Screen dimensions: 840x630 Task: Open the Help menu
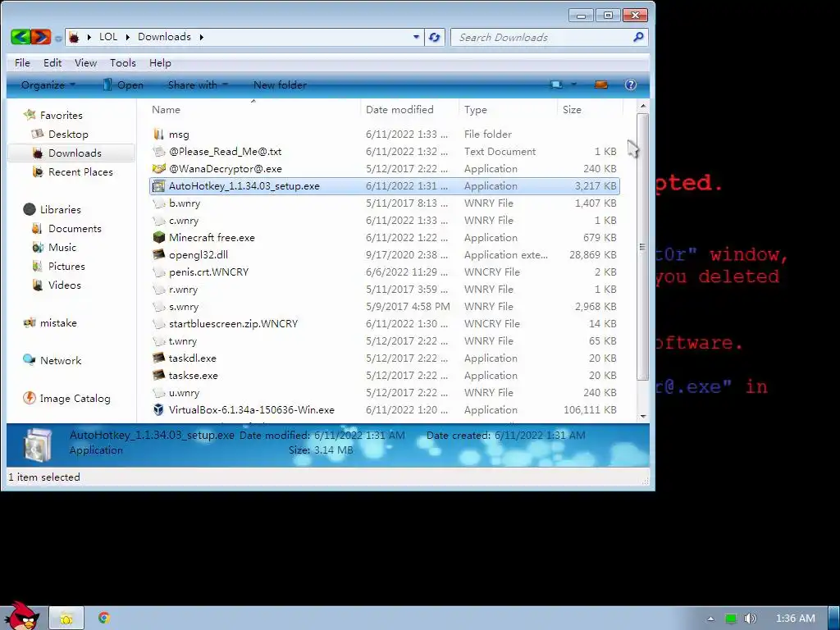[160, 62]
